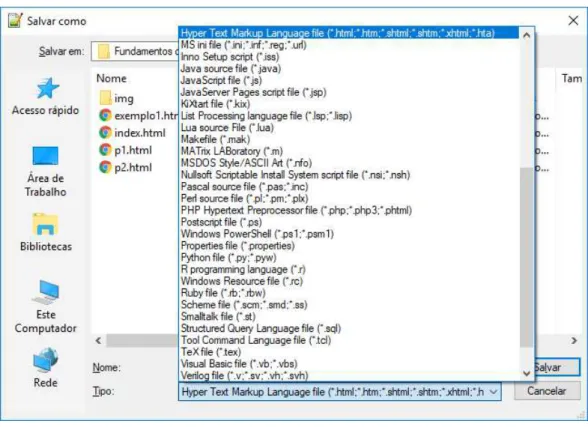The height and width of the screenshot is (427, 588).
Task: Choose List Processing language file type
Action: 349,116
